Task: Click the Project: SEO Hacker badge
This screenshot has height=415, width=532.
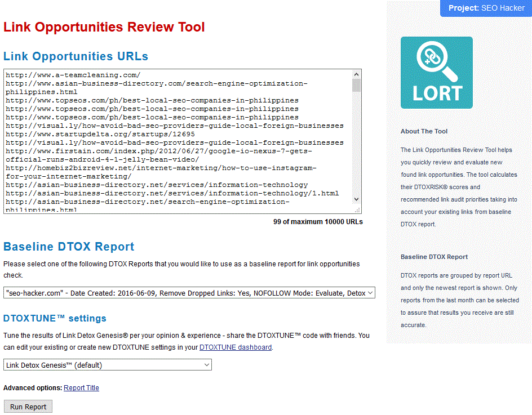Action: point(486,8)
